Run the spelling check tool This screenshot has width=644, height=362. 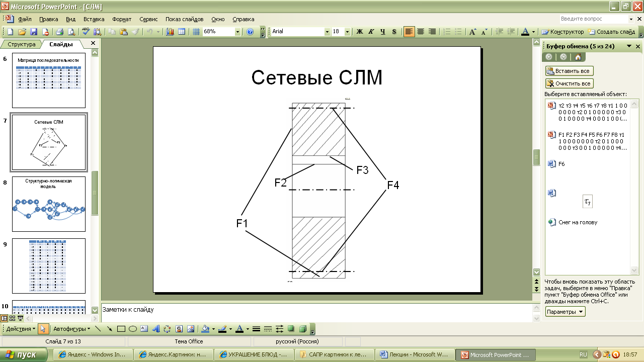(86, 32)
